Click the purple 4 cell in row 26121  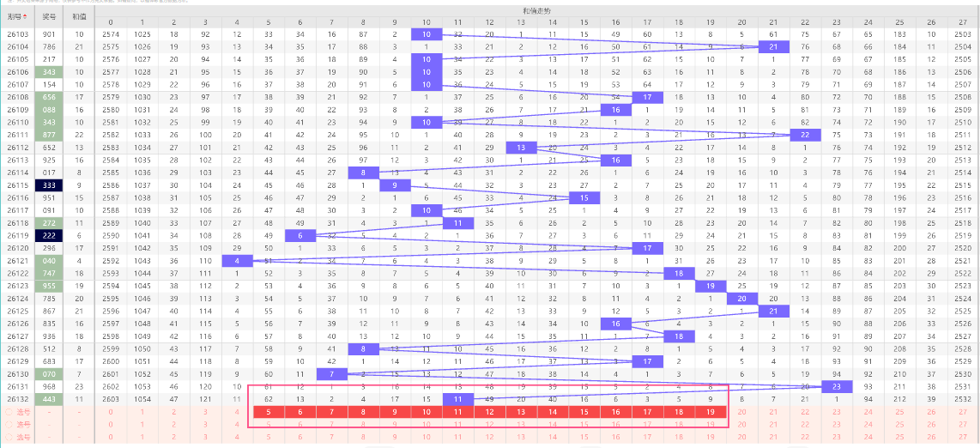coord(237,261)
